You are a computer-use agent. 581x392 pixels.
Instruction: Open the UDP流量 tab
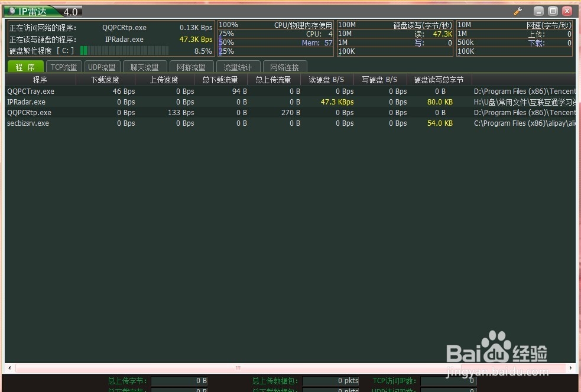(102, 67)
